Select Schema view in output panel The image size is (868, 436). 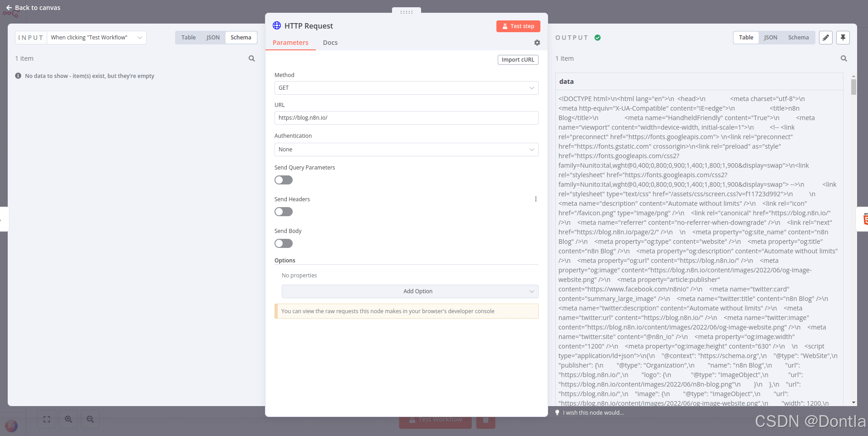pyautogui.click(x=799, y=38)
